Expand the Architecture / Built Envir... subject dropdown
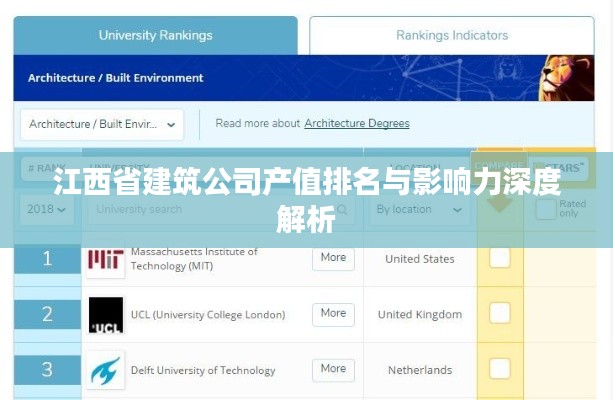This screenshot has height=400, width=613. click(x=102, y=124)
